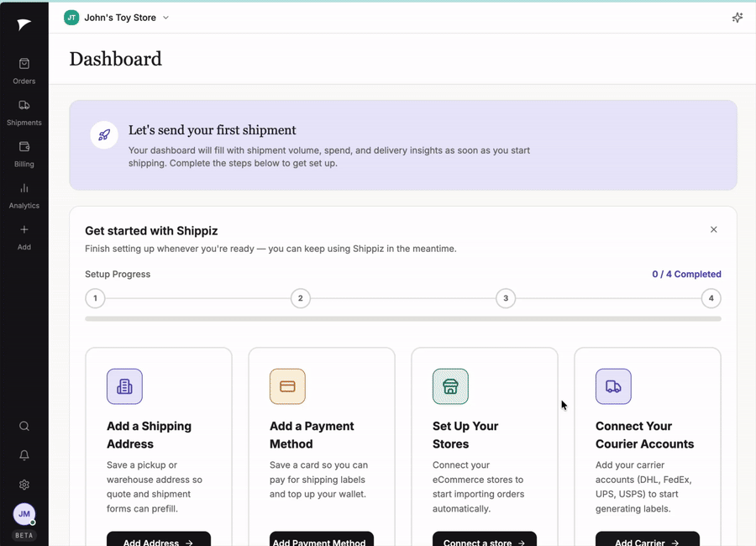Select setup progress step 3

(x=506, y=298)
